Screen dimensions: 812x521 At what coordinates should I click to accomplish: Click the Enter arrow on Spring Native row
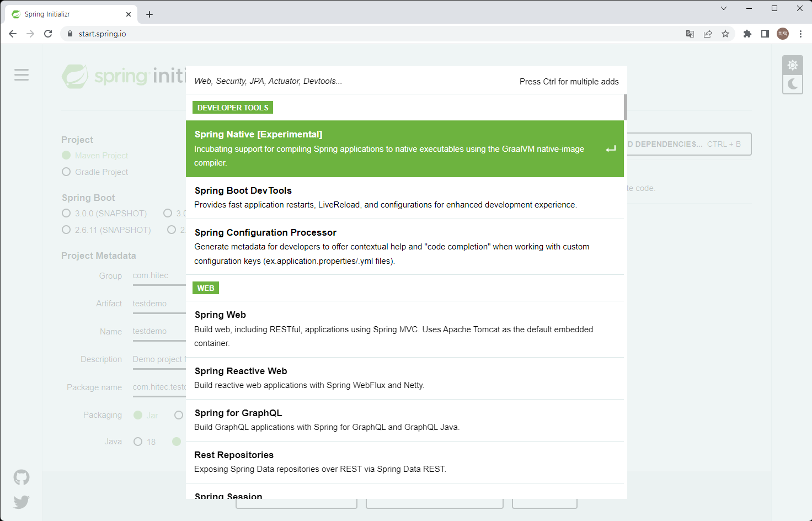tap(611, 149)
